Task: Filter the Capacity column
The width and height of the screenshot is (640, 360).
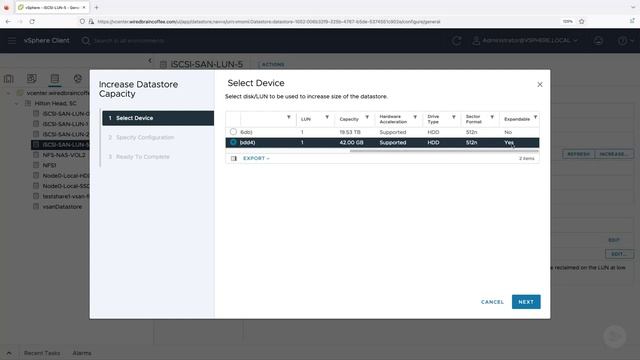Action: pos(367,117)
